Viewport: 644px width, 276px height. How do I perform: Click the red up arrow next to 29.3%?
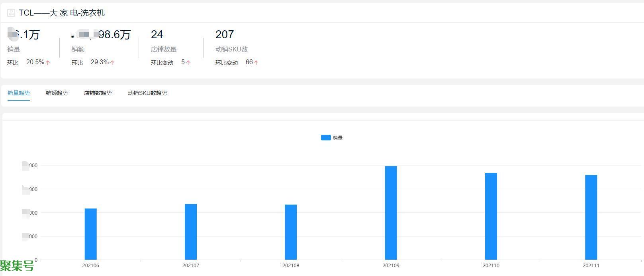112,63
